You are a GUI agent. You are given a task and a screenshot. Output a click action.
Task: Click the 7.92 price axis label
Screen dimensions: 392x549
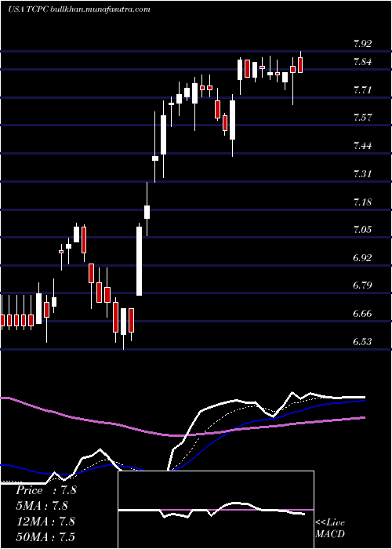pos(362,44)
